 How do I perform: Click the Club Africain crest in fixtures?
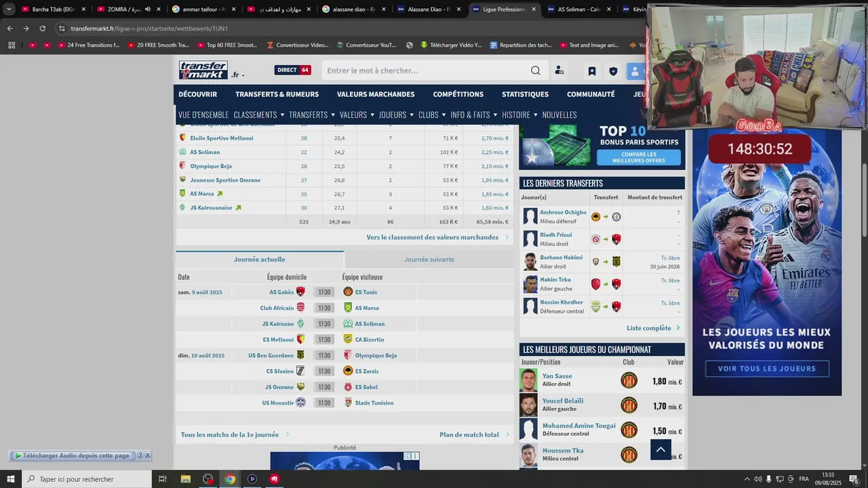(x=301, y=308)
